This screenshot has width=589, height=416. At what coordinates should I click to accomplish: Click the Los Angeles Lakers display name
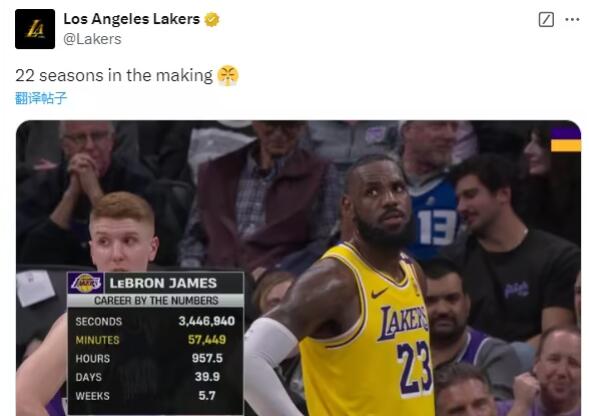[131, 19]
